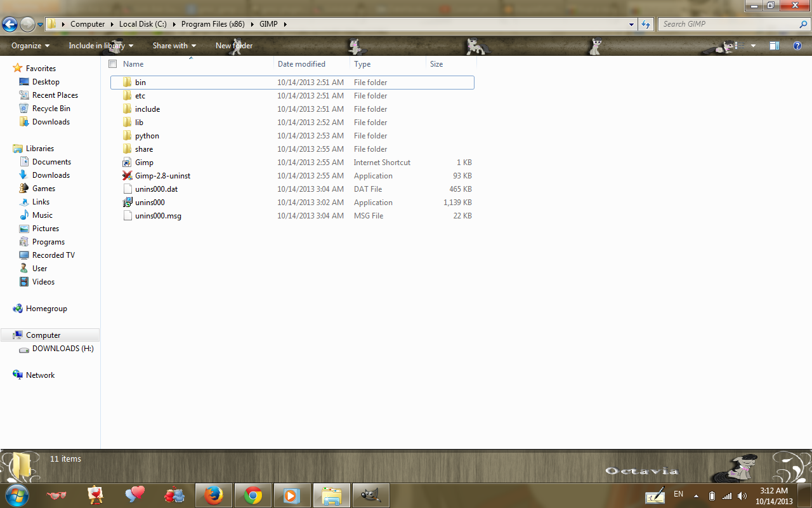The height and width of the screenshot is (508, 812).
Task: Expand the arrow after Program Files (x86)
Action: coord(253,24)
